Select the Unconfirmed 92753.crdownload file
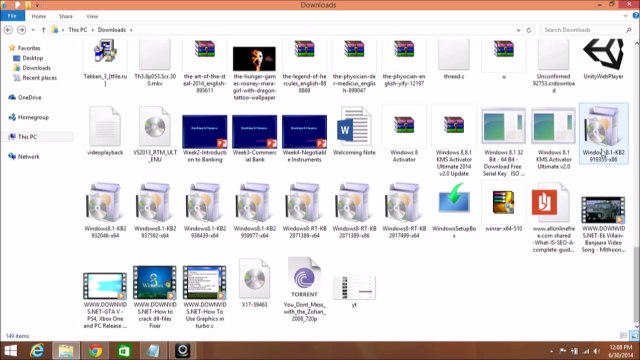The width and height of the screenshot is (640, 360). click(553, 65)
